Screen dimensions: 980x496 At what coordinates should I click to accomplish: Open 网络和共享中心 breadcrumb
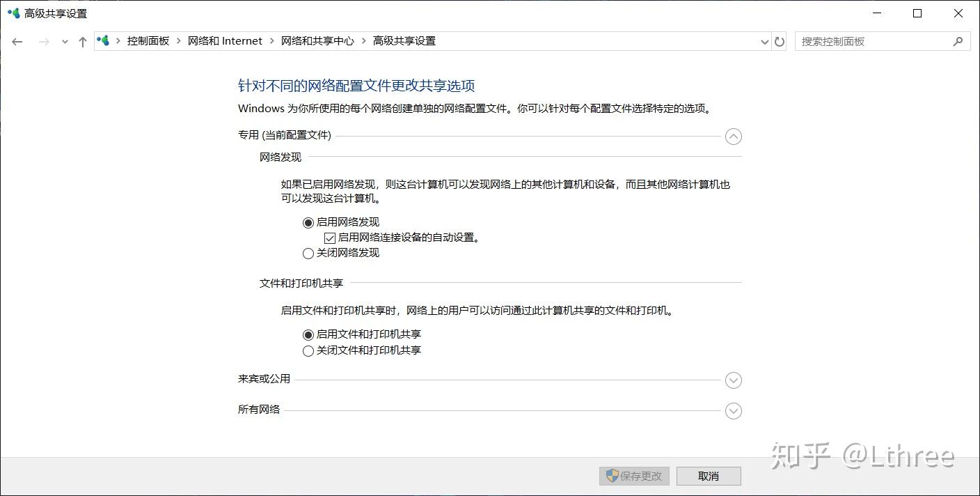[317, 41]
